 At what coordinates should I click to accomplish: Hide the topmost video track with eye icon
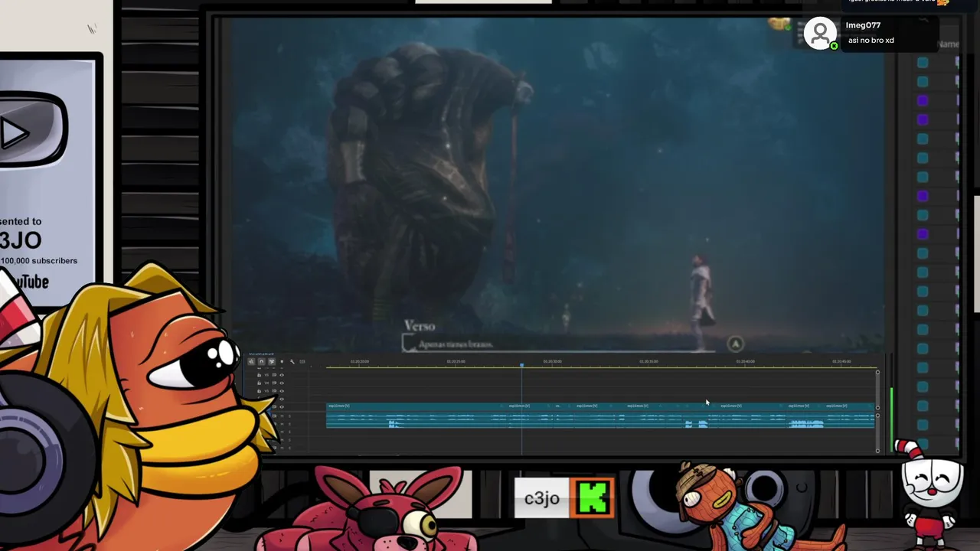(282, 375)
